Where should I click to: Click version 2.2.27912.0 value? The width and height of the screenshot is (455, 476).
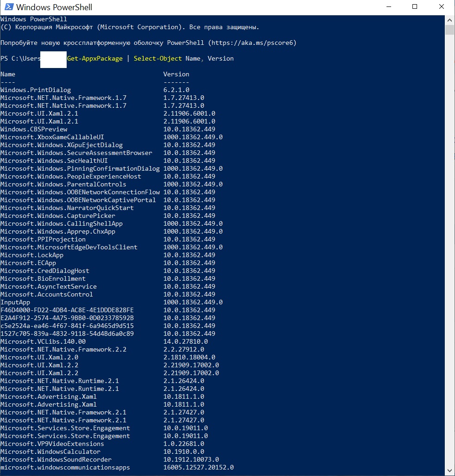pos(184,350)
